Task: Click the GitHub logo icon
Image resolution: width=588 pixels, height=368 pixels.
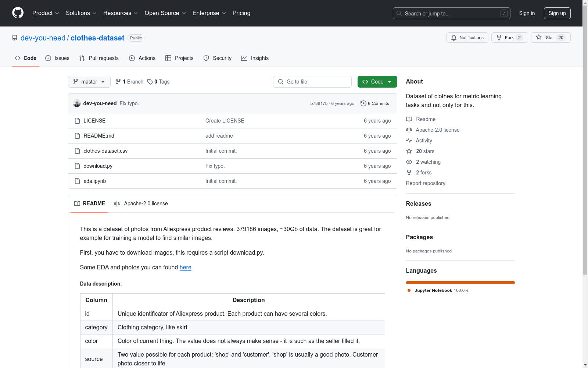Action: [x=18, y=13]
